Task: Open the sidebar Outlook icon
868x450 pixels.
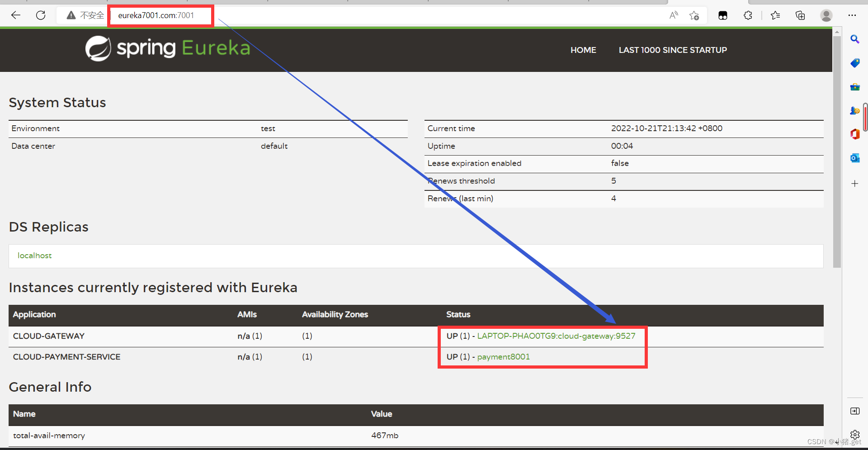Action: pos(855,158)
